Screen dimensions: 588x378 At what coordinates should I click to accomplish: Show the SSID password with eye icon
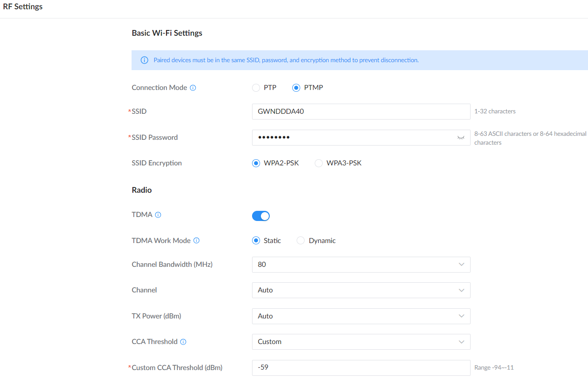tap(461, 138)
